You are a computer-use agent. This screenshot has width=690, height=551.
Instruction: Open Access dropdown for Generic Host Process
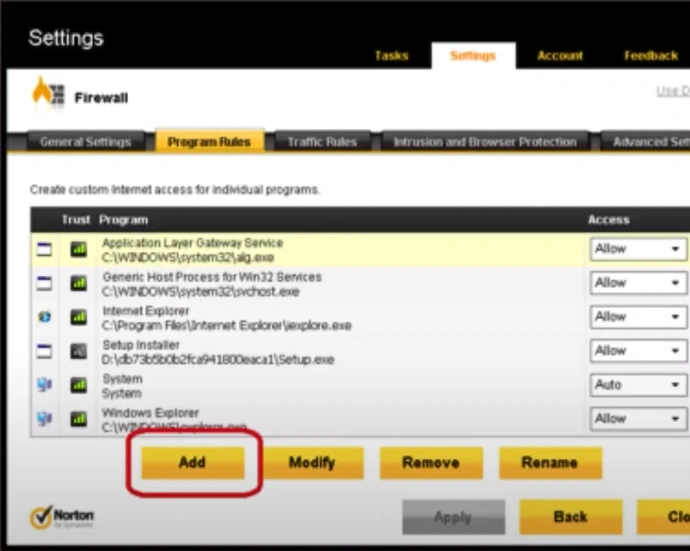click(638, 283)
